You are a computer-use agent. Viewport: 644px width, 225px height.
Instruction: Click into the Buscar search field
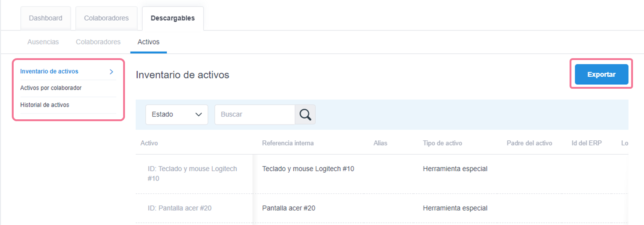254,115
